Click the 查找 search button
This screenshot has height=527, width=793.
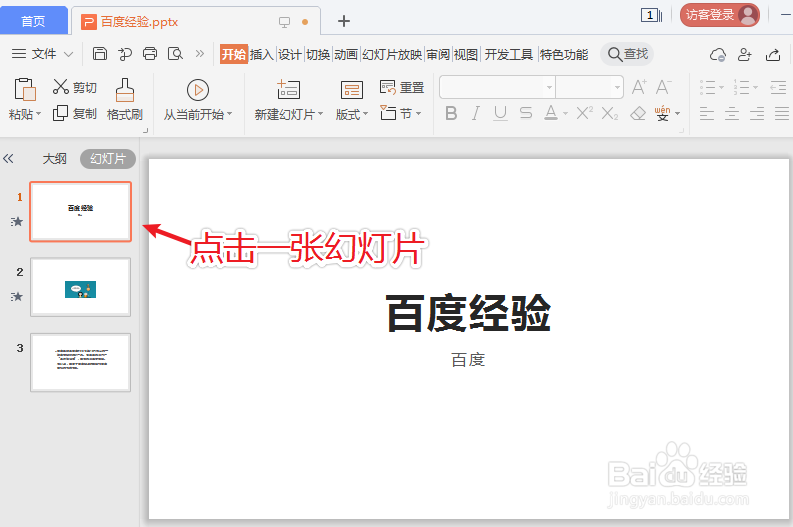(627, 54)
